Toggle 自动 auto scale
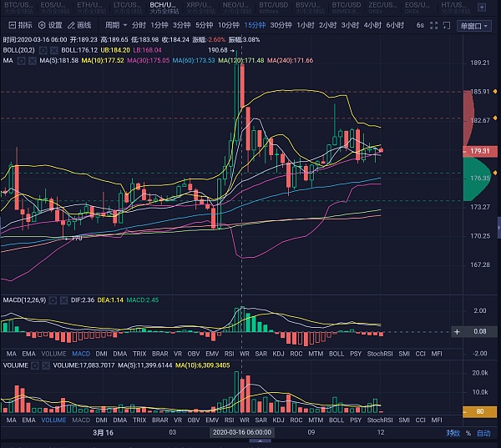The image size is (501, 448). (x=483, y=433)
